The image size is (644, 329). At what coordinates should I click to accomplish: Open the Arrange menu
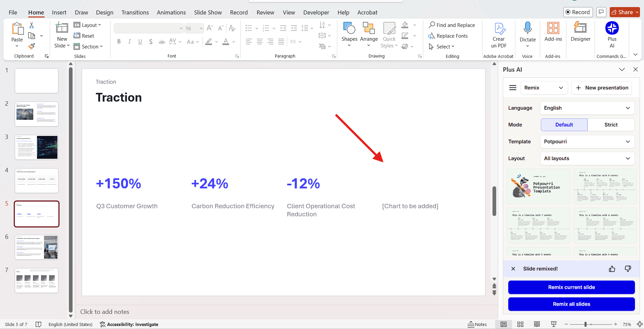369,35
